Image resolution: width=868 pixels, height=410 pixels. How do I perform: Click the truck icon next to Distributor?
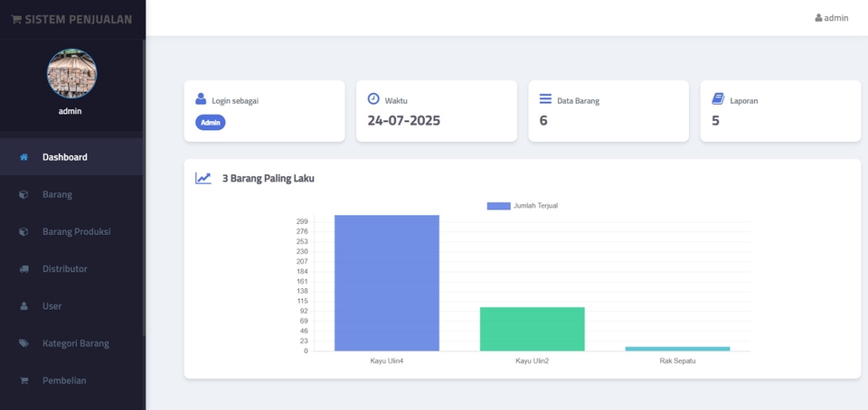click(24, 269)
